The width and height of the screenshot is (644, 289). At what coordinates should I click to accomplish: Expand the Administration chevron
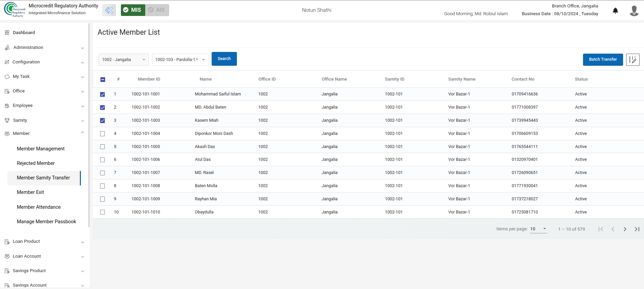point(83,48)
